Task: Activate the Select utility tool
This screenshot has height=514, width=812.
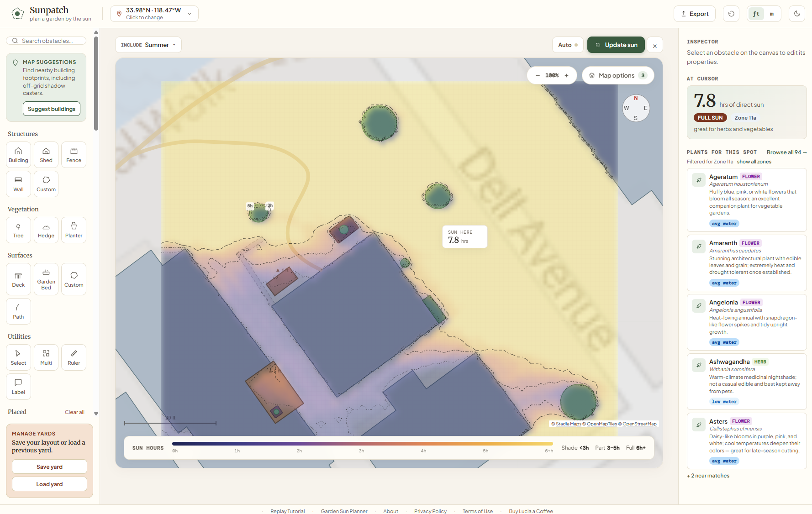Action: pyautogui.click(x=18, y=357)
